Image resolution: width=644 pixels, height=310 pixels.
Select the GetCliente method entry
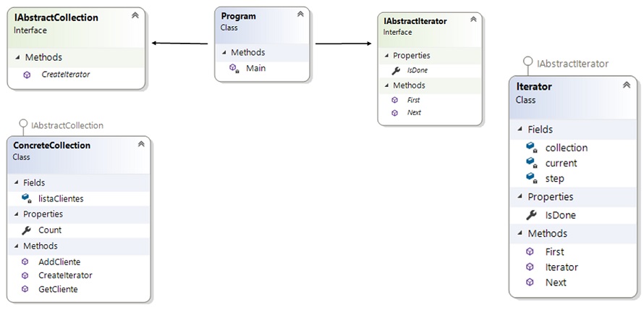tap(58, 289)
